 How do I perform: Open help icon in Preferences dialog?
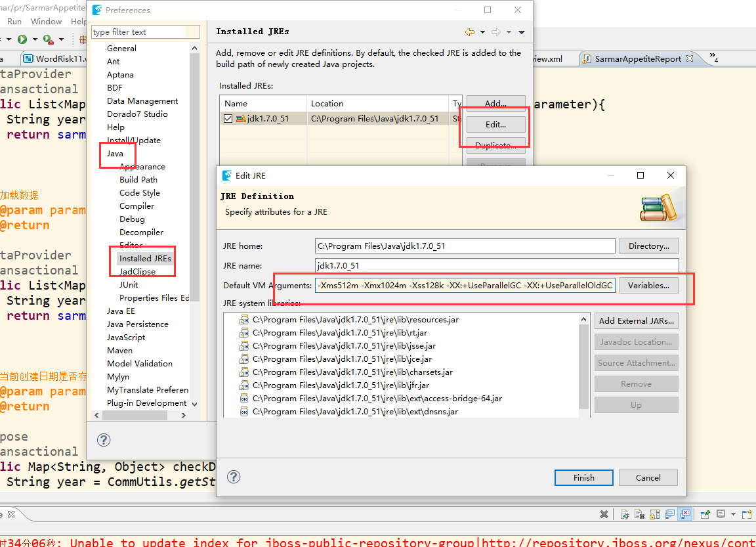(104, 440)
